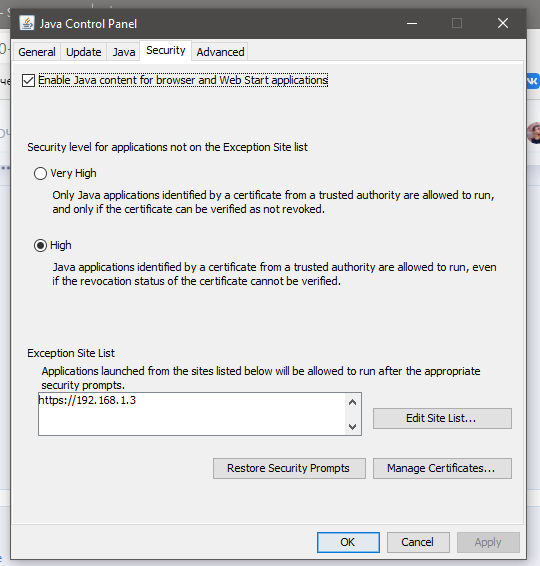Toggle Enable Java content checkbox
Image resolution: width=540 pixels, height=566 pixels.
(x=29, y=80)
